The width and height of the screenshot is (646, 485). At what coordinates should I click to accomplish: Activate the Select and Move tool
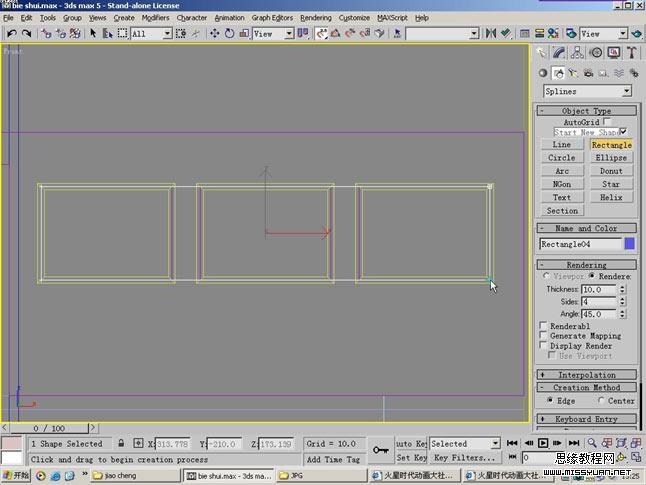coord(214,33)
